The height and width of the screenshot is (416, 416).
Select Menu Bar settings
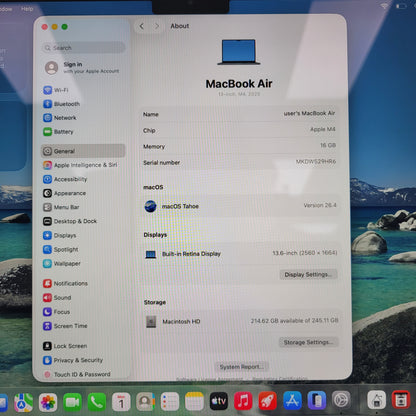(61, 207)
